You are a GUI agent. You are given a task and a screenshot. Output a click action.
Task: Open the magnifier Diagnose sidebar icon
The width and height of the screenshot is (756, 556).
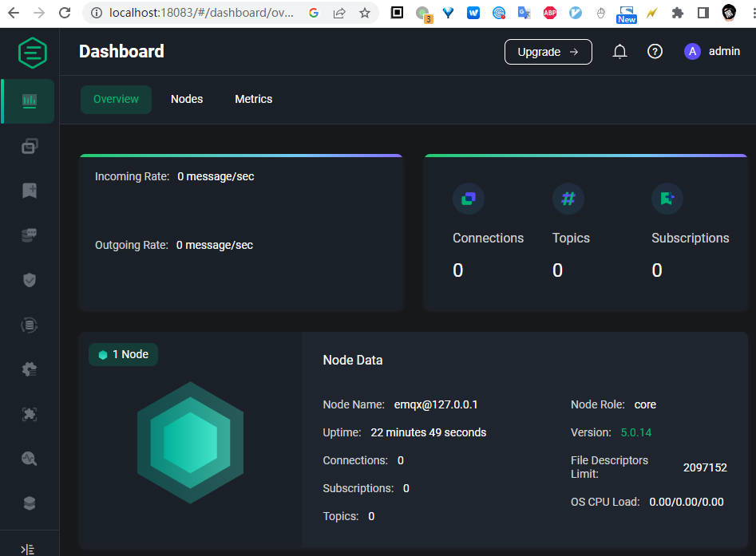[30, 459]
